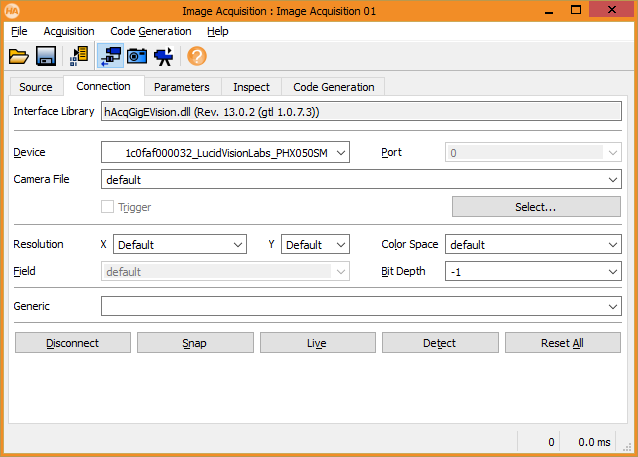The image size is (638, 457).
Task: Open the Generic parameter dropdown
Action: tap(361, 306)
